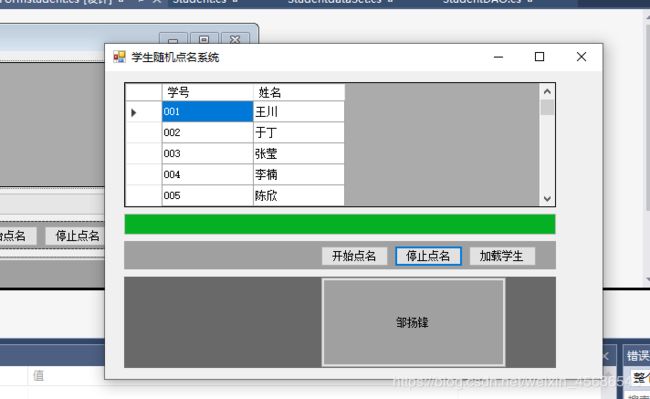Click the 错误 panel tab at the lower right
Image resolution: width=650 pixels, height=399 pixels.
(x=638, y=355)
